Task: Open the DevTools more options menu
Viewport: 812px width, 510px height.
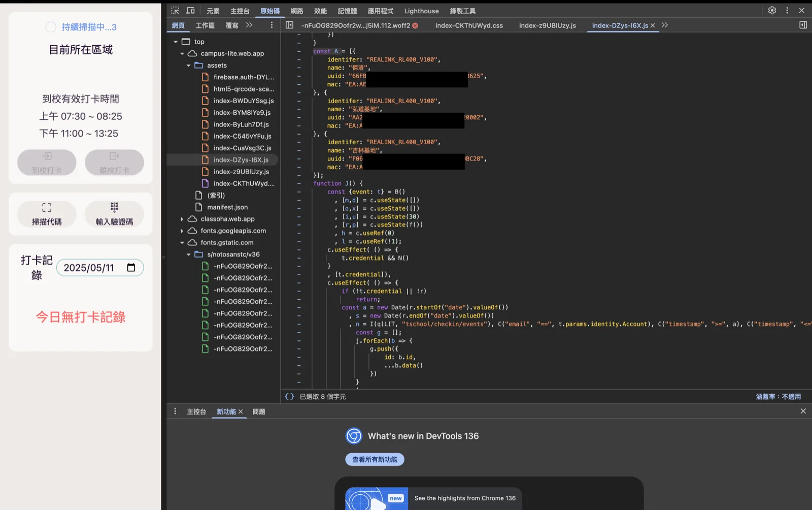Action: click(x=787, y=10)
